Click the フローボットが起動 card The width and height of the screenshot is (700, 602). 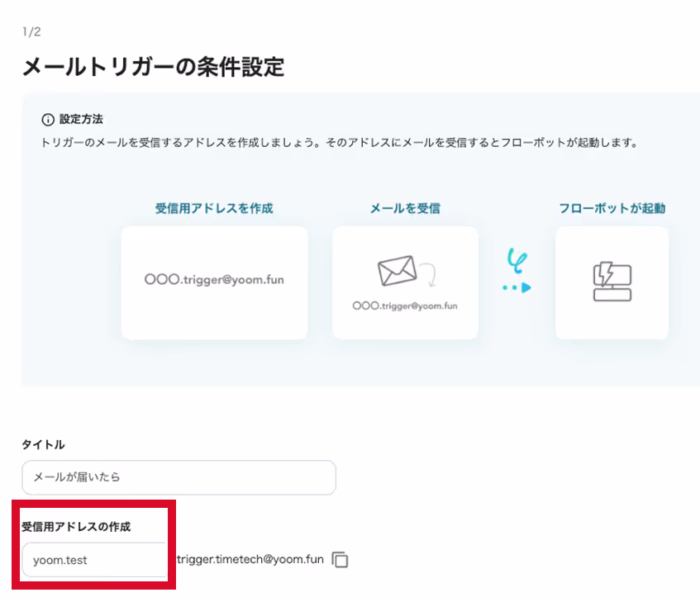coord(612,282)
